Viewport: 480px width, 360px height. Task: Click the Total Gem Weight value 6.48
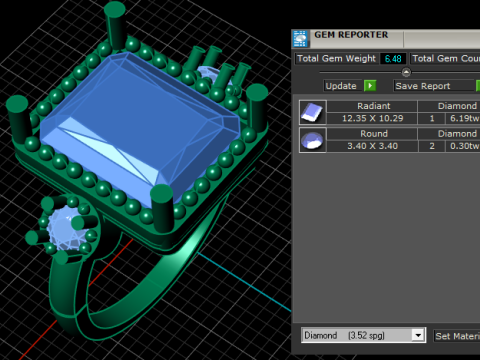(393, 59)
